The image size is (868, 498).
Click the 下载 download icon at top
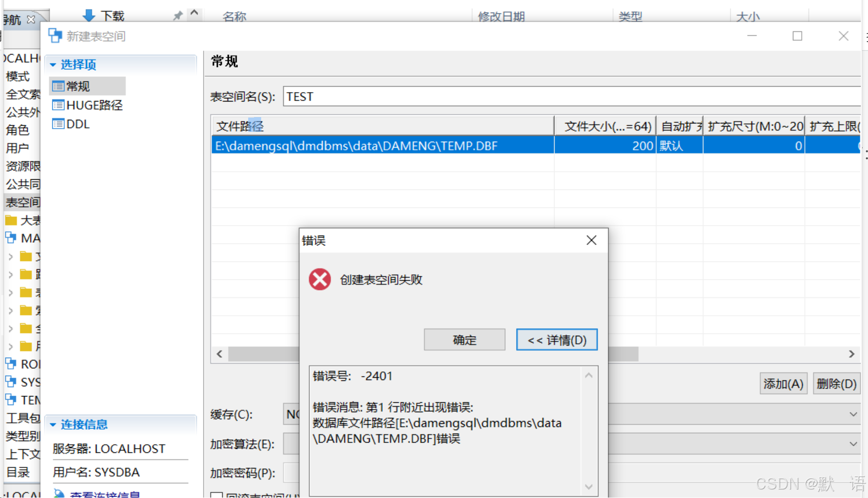click(89, 15)
